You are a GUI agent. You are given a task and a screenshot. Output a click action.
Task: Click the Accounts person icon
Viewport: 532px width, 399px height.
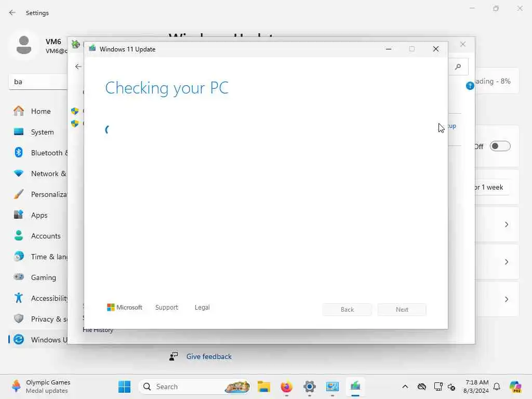(19, 235)
